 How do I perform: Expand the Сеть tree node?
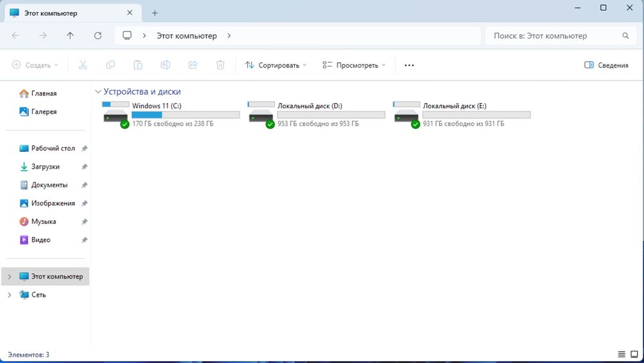click(x=10, y=295)
